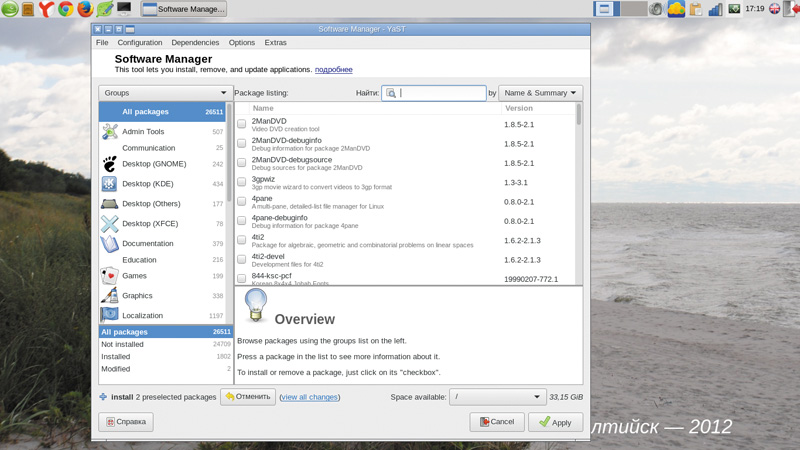The image size is (800, 450).
Task: Sort packages by the Name column header
Action: tap(376, 108)
